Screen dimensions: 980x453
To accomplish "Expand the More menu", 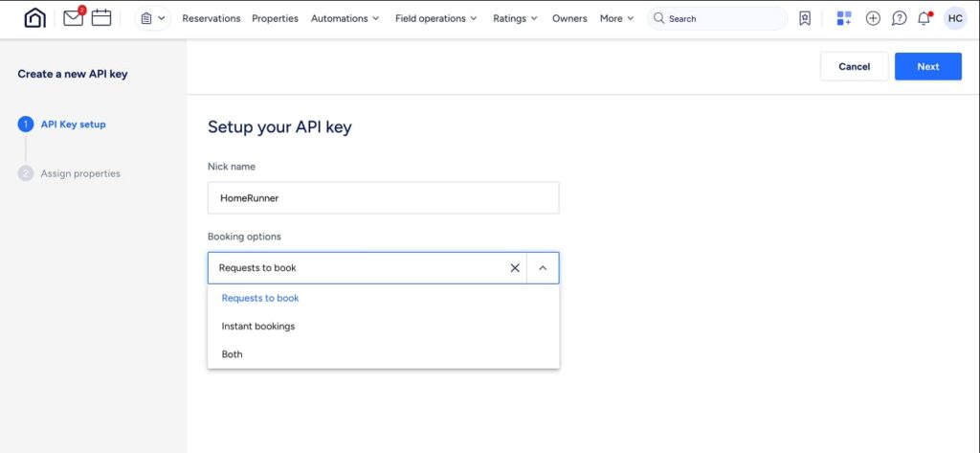I will coord(617,19).
